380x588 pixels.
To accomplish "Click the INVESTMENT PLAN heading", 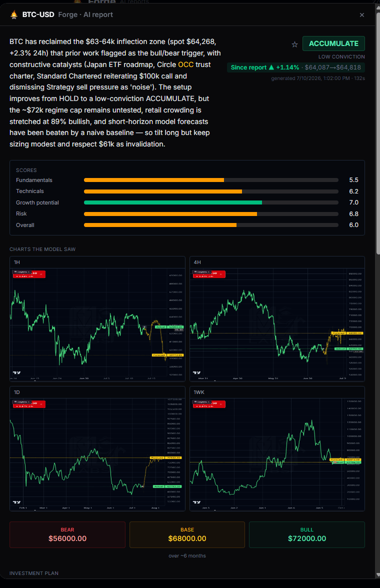I will click(34, 573).
